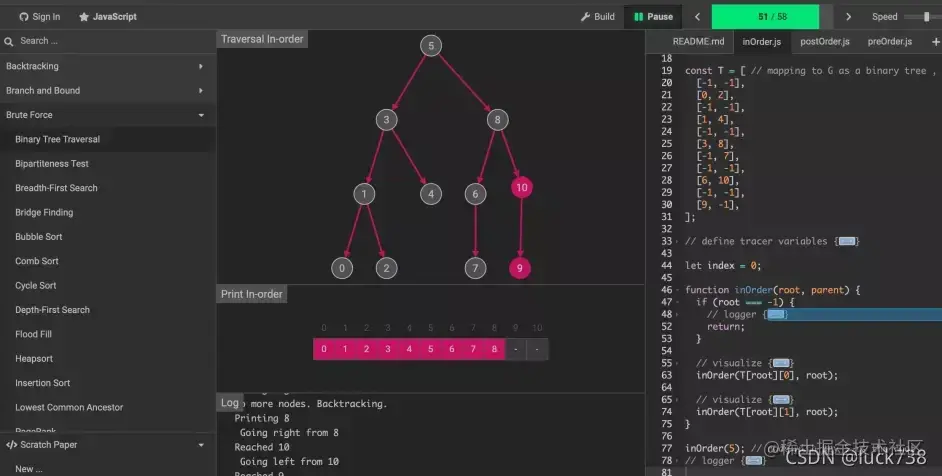
Task: Expand the Branch and Bound category
Action: click(108, 90)
